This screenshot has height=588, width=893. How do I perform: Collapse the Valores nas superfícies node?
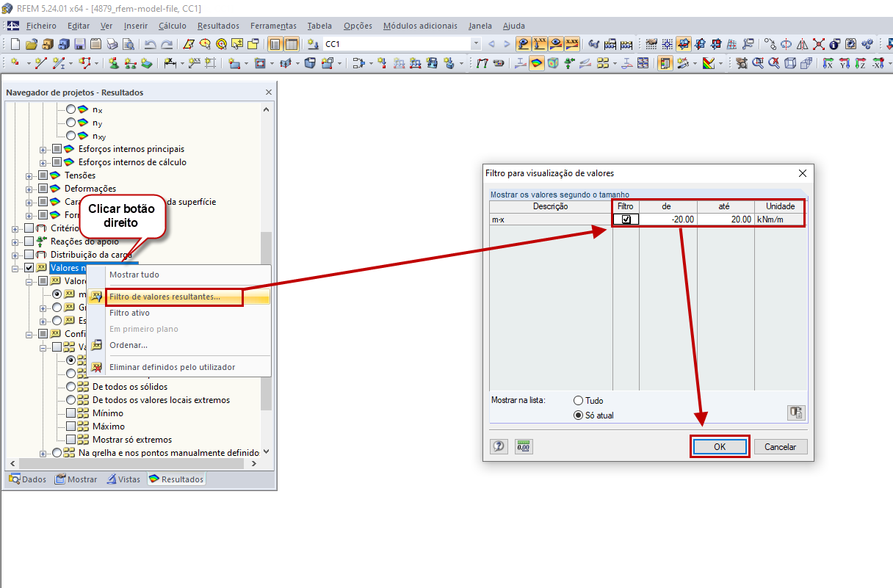[x=16, y=268]
